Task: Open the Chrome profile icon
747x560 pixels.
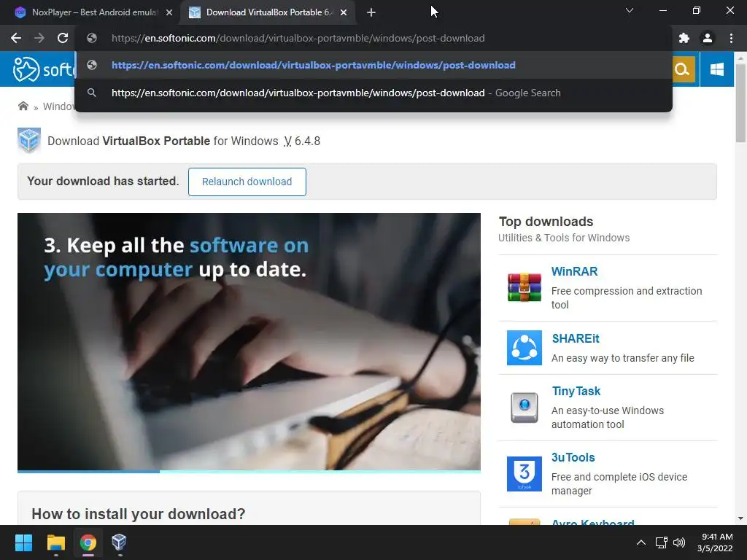Action: point(708,38)
